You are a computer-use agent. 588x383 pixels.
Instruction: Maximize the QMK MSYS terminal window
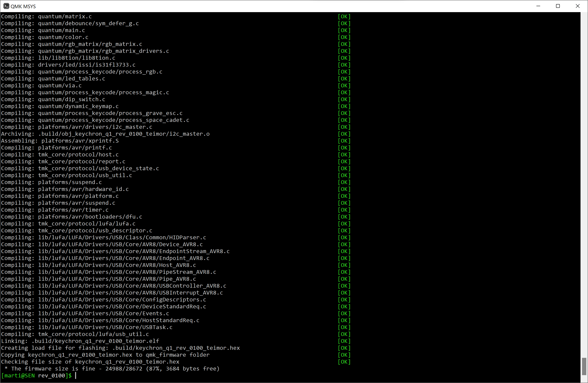coord(558,6)
